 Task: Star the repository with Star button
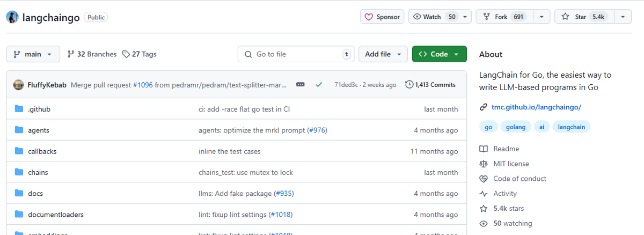[583, 17]
